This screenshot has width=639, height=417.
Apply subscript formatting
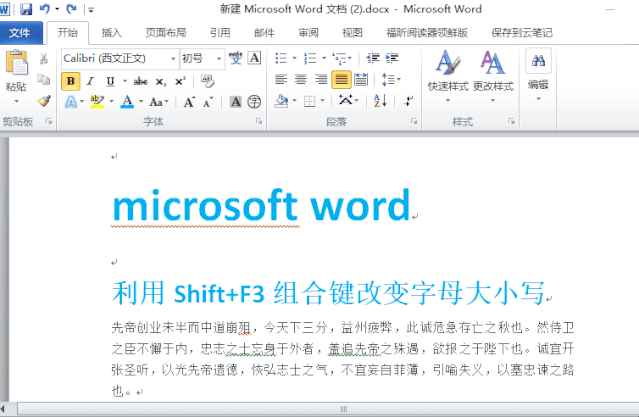click(161, 82)
